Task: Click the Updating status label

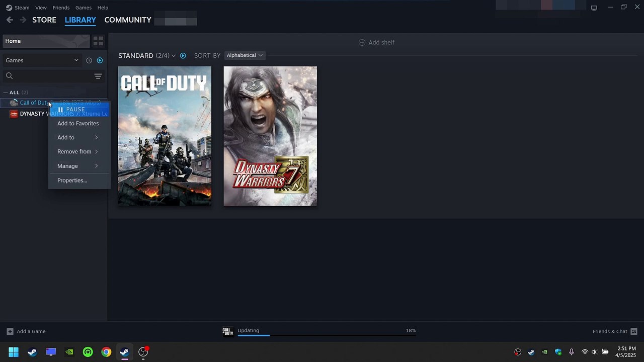Action: [x=248, y=330]
